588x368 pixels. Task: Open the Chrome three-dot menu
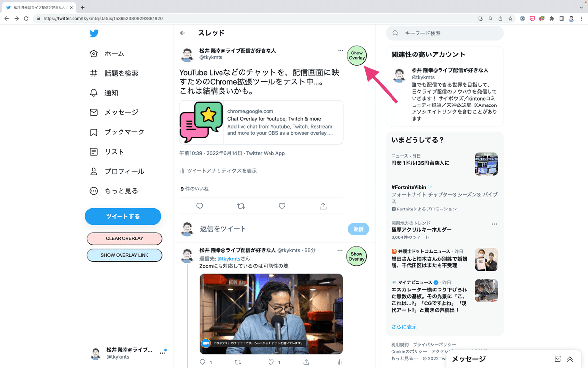(x=582, y=18)
